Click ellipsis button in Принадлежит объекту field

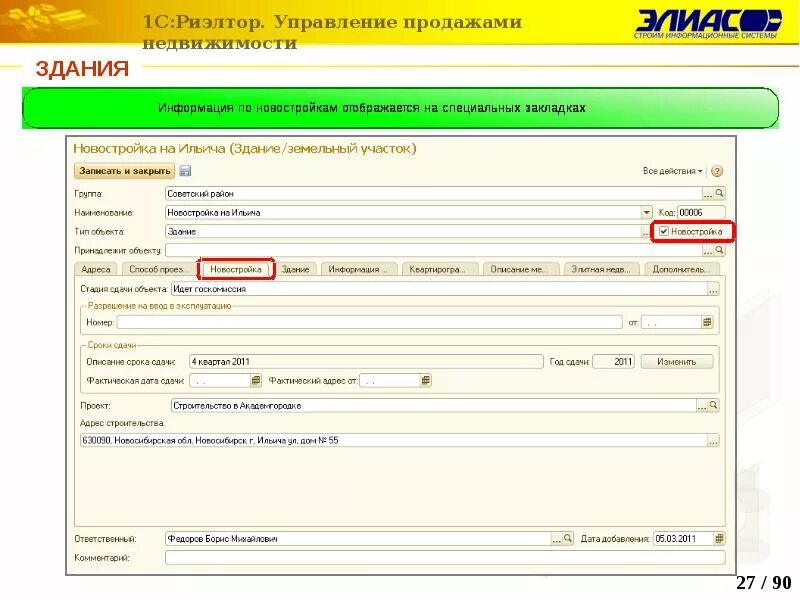pos(708,251)
